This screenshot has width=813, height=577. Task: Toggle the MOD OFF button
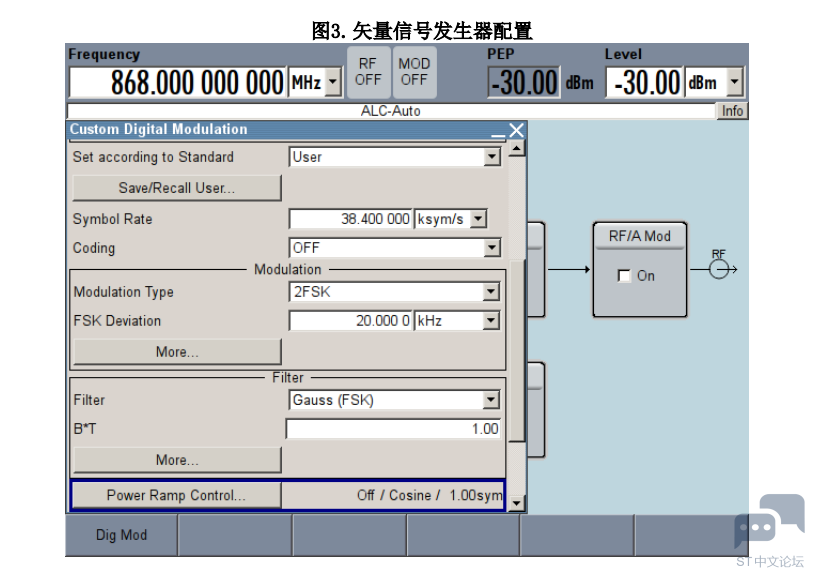click(414, 72)
